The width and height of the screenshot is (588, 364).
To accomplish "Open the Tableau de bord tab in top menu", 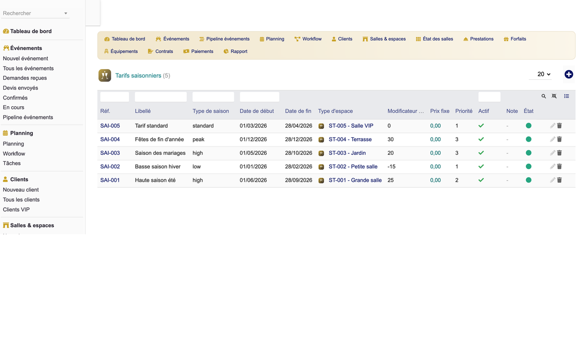I will 124,39.
